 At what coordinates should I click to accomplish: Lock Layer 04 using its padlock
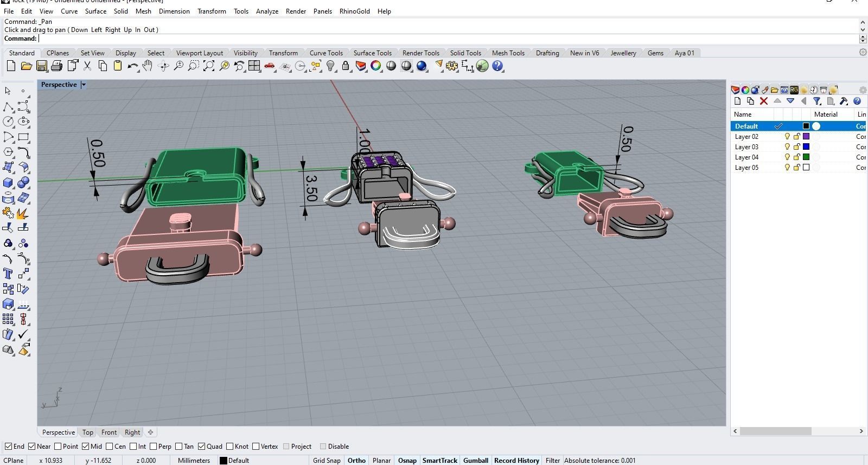pyautogui.click(x=797, y=157)
